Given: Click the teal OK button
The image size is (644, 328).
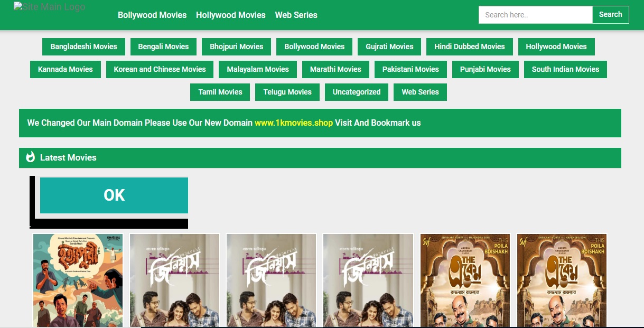Looking at the screenshot, I should click(x=114, y=195).
